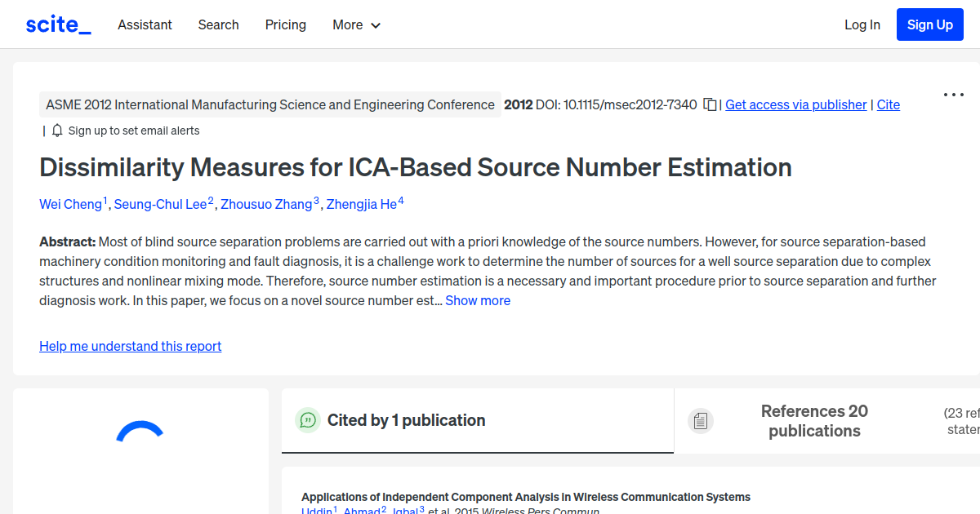Image resolution: width=980 pixels, height=514 pixels.
Task: Click the Sign Up button
Action: 929,24
